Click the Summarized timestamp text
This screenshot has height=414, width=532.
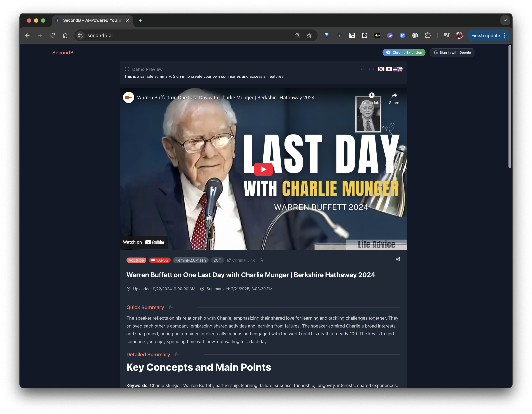point(240,289)
